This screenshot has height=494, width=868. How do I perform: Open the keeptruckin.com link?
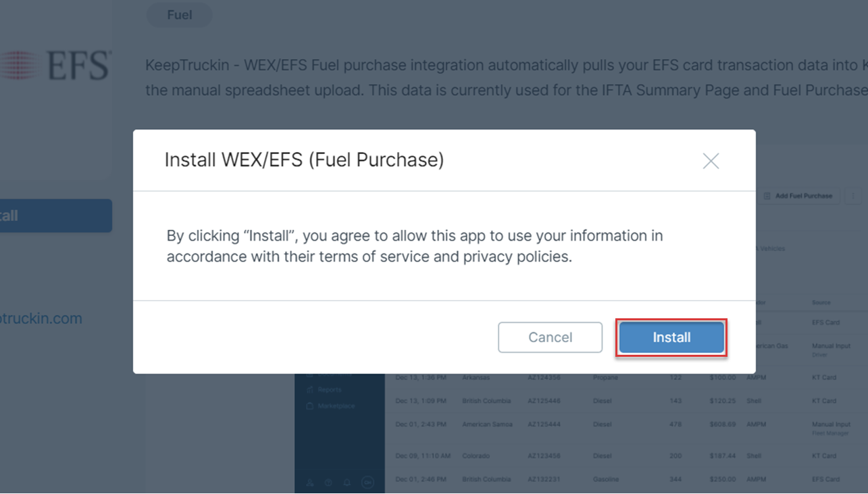click(41, 318)
